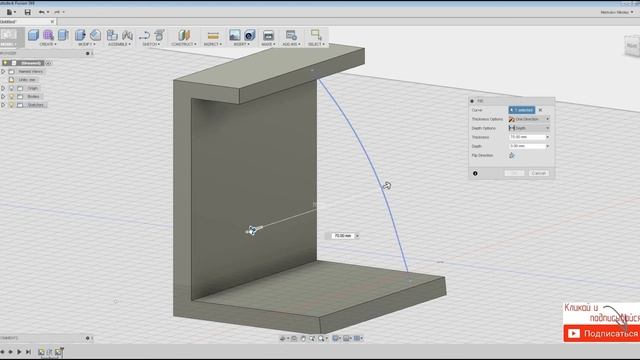The height and width of the screenshot is (360, 640).
Task: Click the Flip Direction icon
Action: [512, 156]
